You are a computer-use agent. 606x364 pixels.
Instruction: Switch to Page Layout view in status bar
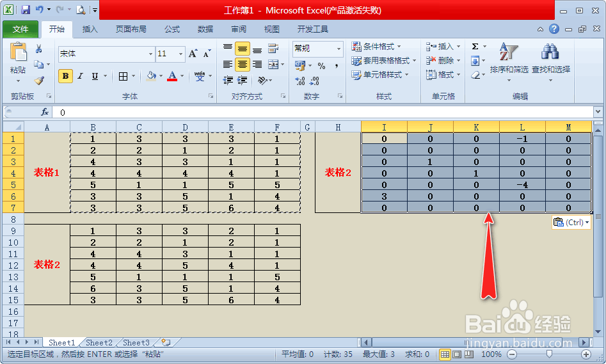pos(457,354)
